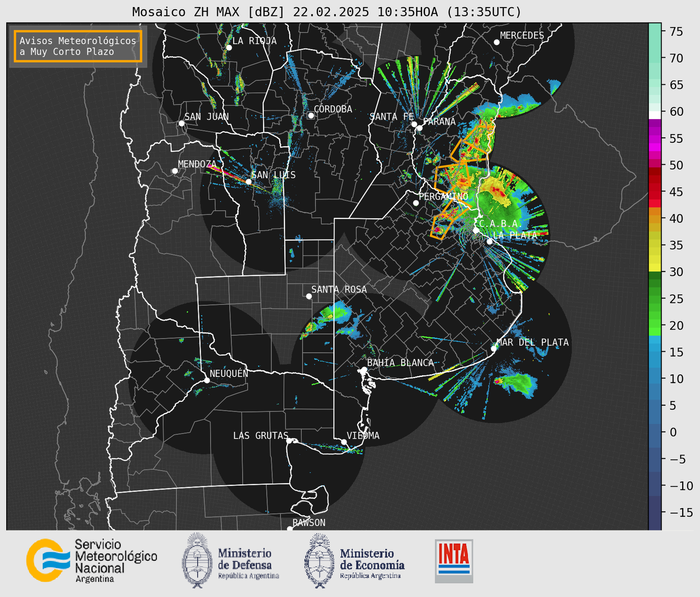This screenshot has height=597, width=700.
Task: Click the Las Grutas city marker
Action: (289, 440)
